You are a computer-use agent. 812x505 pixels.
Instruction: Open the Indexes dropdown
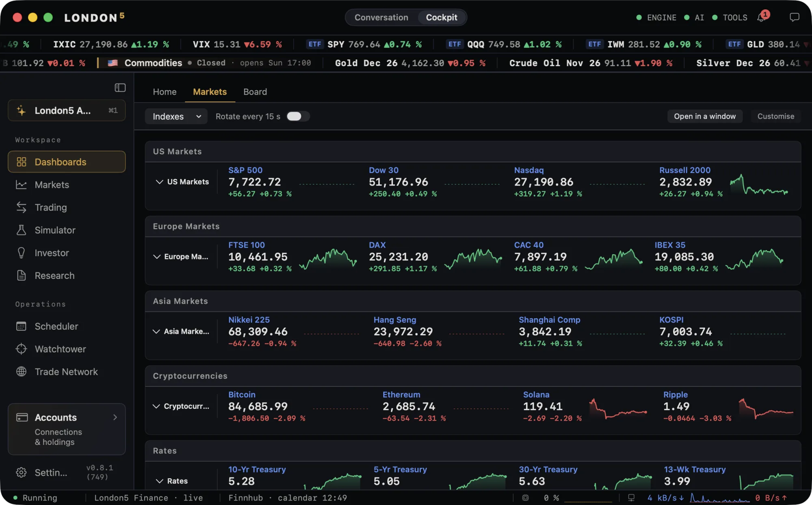pos(176,117)
